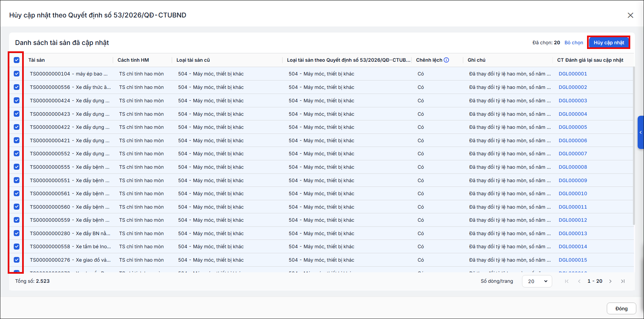
Task: Open revaluation voucher DGL000009
Action: tap(573, 180)
